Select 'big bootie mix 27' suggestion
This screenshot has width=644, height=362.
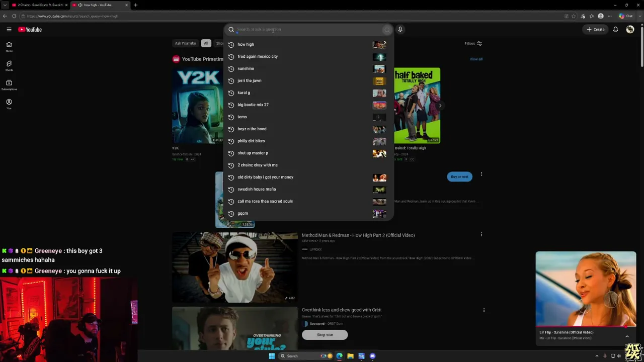tap(308, 105)
